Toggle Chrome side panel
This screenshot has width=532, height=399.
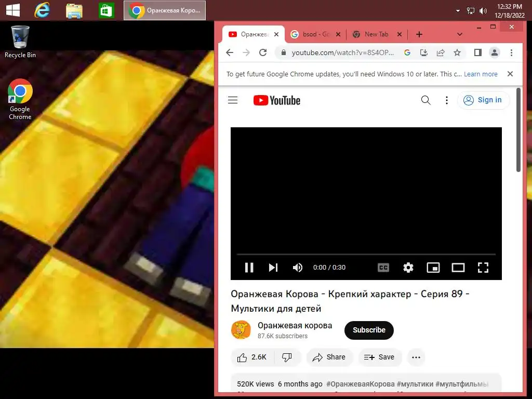478,52
